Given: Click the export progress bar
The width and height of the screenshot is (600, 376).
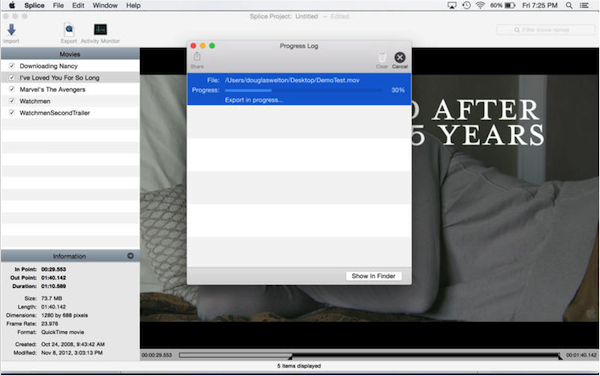Looking at the screenshot, I should tap(303, 90).
